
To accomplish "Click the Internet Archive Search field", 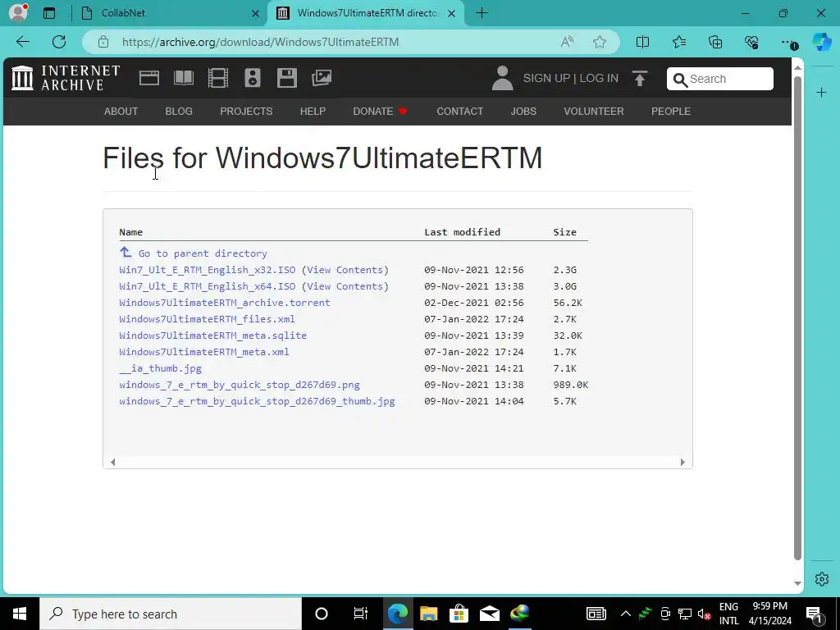I will pyautogui.click(x=720, y=79).
